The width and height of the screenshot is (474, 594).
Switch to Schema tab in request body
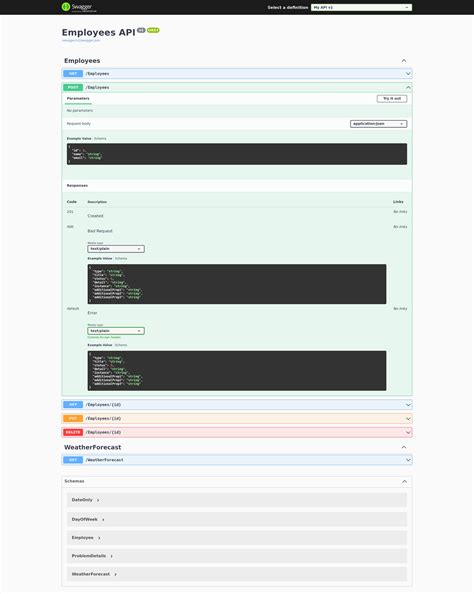pyautogui.click(x=100, y=139)
